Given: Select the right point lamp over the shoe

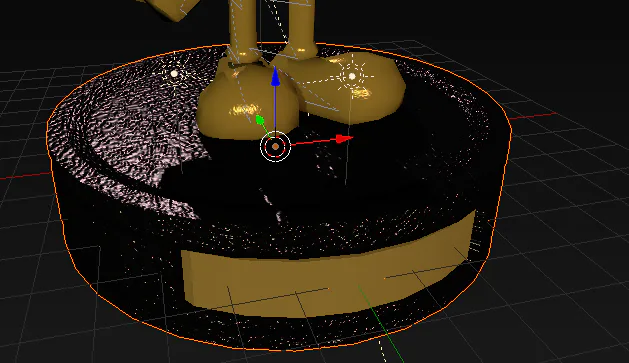Looking at the screenshot, I should tap(352, 76).
